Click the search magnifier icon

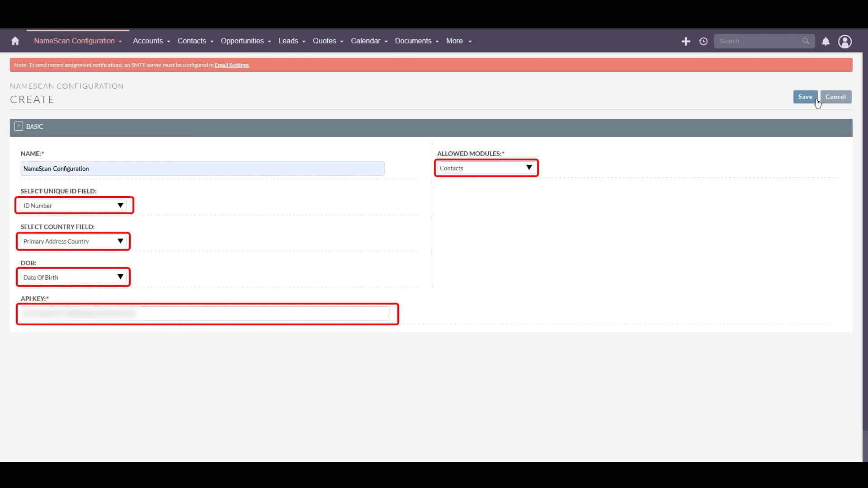coord(806,41)
